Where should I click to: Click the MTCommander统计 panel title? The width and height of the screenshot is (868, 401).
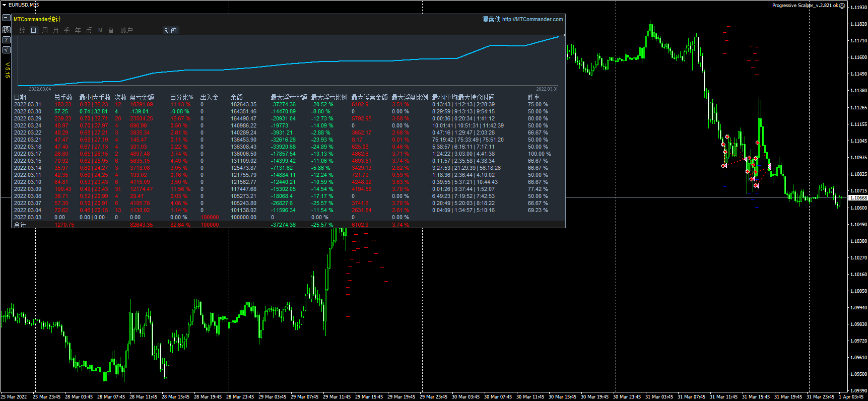[37, 19]
